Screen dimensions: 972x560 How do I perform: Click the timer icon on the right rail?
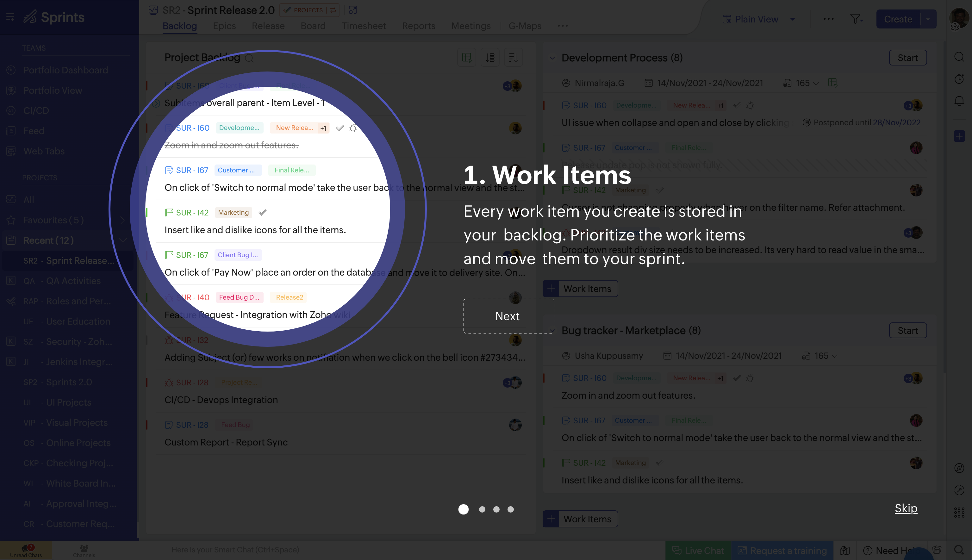click(959, 79)
